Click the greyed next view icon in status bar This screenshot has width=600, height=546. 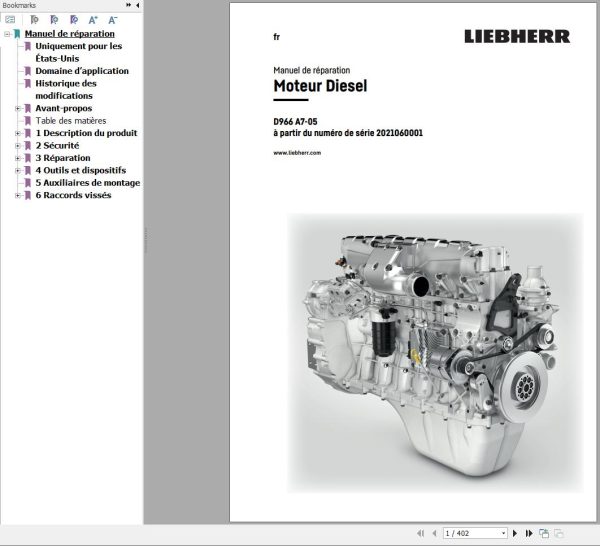point(559,533)
